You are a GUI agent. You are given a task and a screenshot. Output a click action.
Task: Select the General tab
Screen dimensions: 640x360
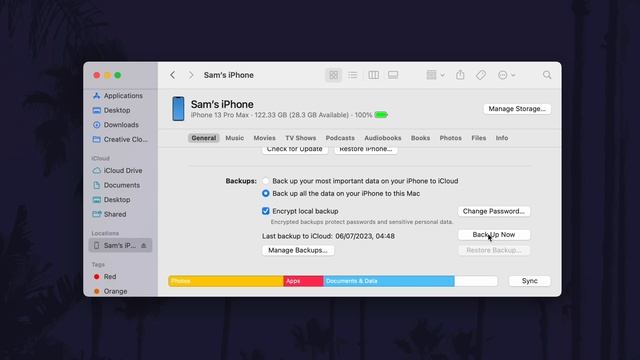(x=204, y=138)
